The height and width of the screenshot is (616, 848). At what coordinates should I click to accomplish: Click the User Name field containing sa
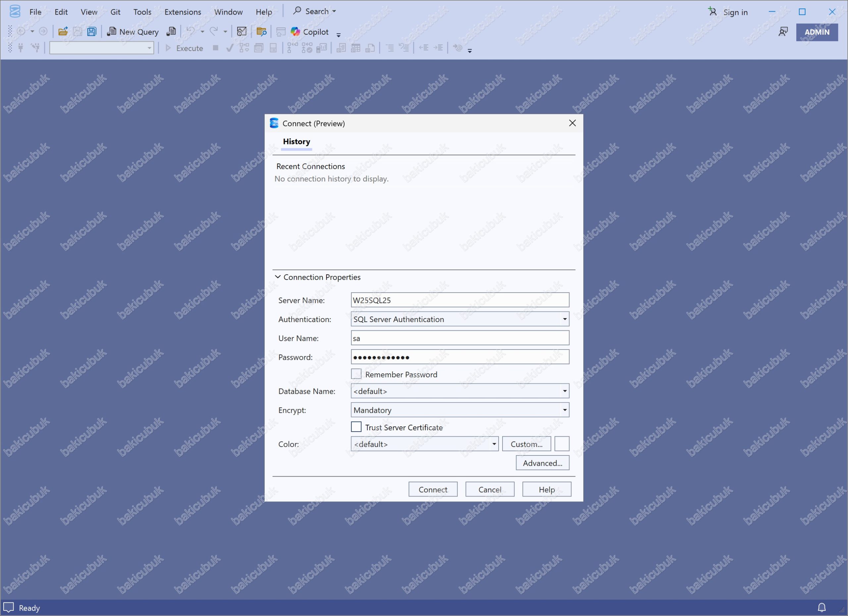[x=460, y=338]
